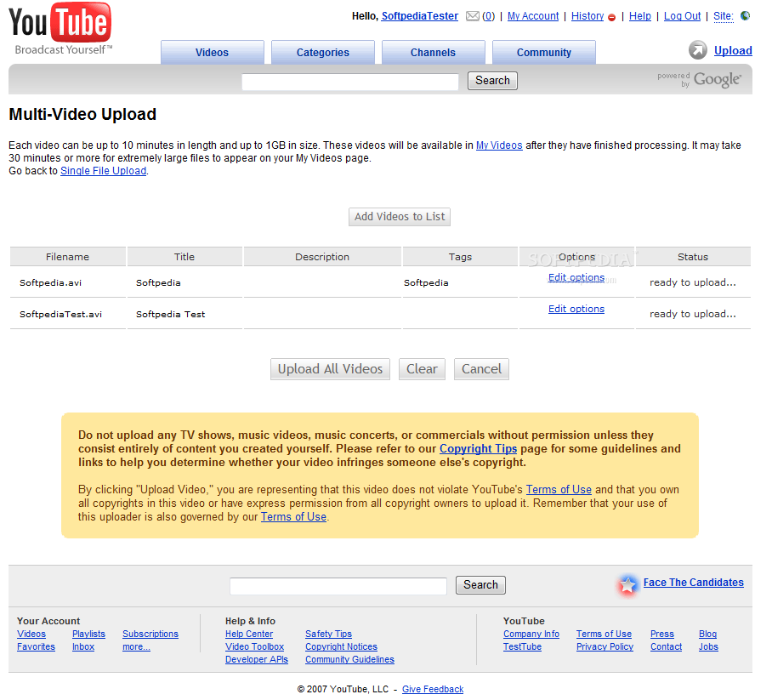Click the bottom Search button
Image resolution: width=772 pixels, height=700 pixels.
[480, 584]
